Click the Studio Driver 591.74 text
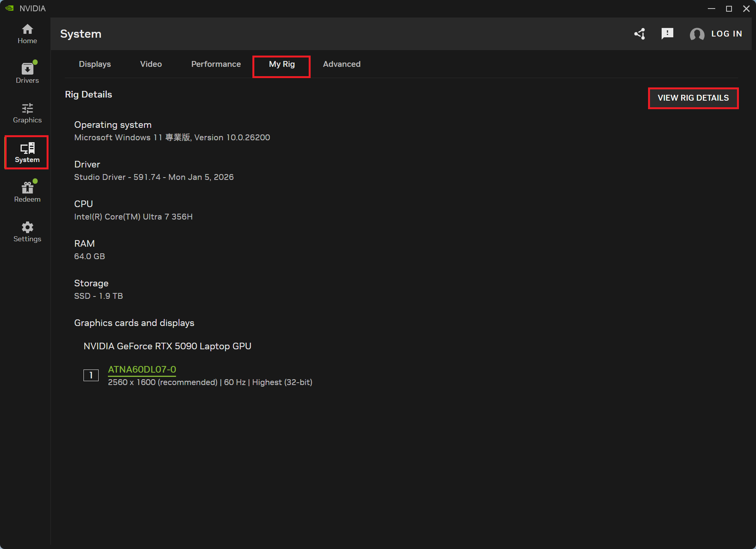756x549 pixels. coord(154,177)
